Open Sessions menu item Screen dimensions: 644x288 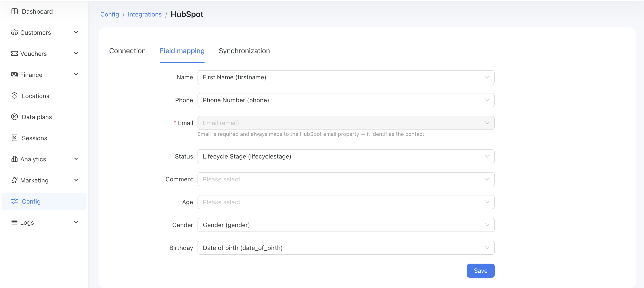(44, 138)
